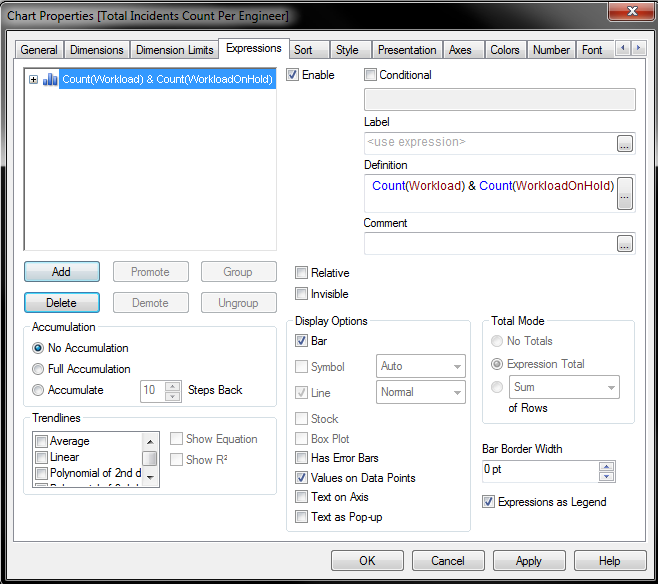The width and height of the screenshot is (658, 584).
Task: Toggle Values on Data Points
Action: (x=301, y=477)
